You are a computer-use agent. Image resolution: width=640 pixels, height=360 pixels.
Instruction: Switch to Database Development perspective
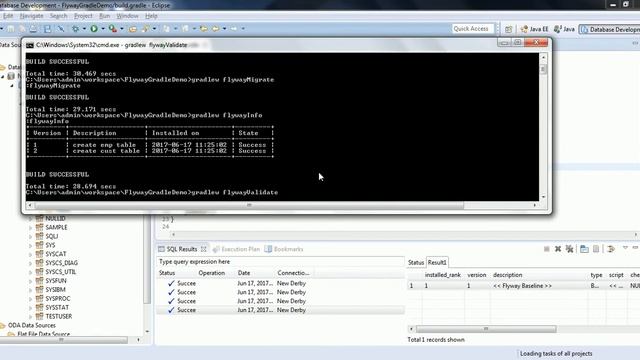[x=609, y=29]
